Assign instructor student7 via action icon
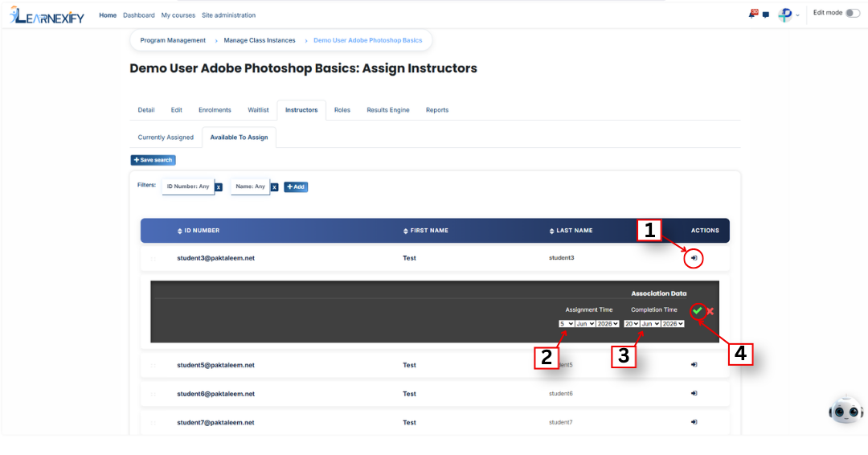Image resolution: width=868 pixels, height=455 pixels. [x=694, y=422]
